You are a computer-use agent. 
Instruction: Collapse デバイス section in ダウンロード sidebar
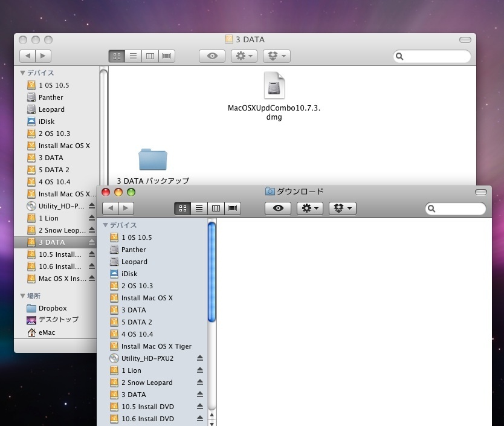(x=105, y=225)
